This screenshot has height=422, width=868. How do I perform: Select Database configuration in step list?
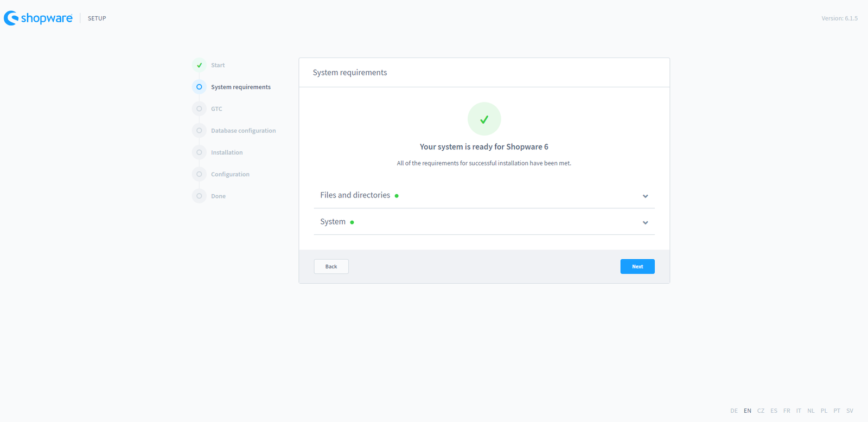coord(243,131)
